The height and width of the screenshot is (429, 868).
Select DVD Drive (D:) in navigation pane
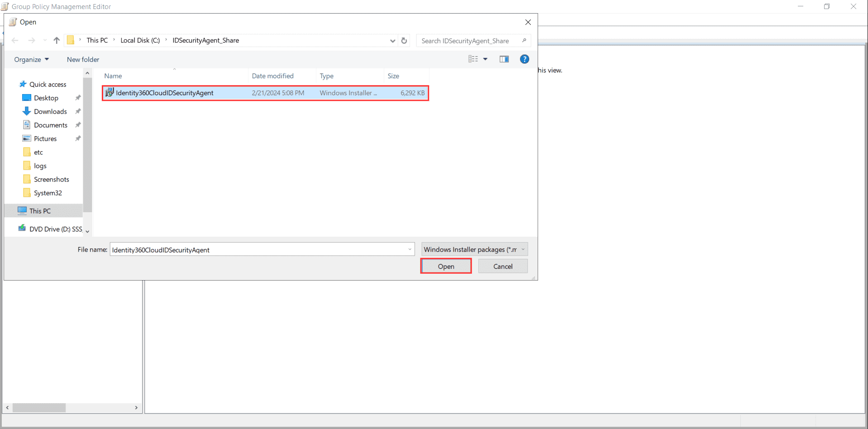(56, 229)
